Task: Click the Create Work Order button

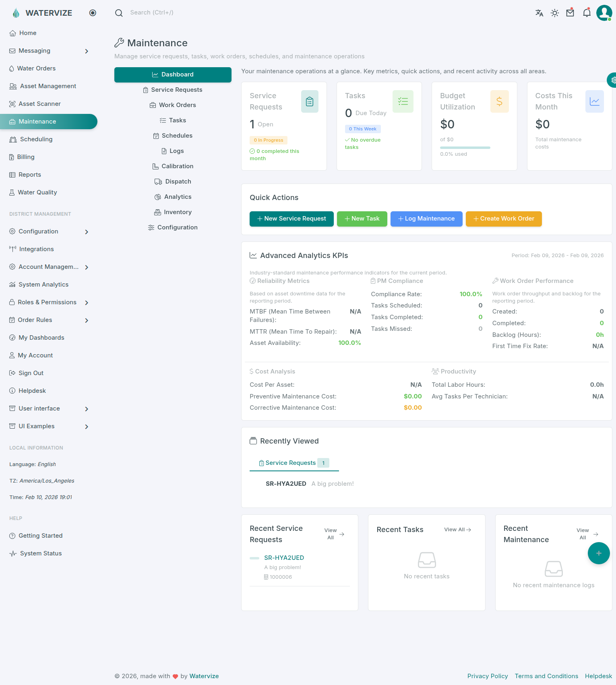Action: coord(504,219)
